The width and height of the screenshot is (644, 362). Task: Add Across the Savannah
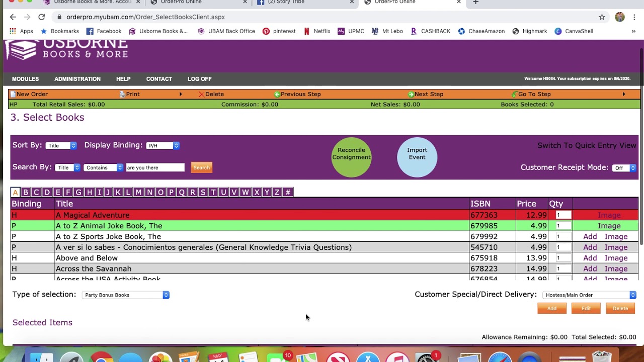tap(590, 269)
